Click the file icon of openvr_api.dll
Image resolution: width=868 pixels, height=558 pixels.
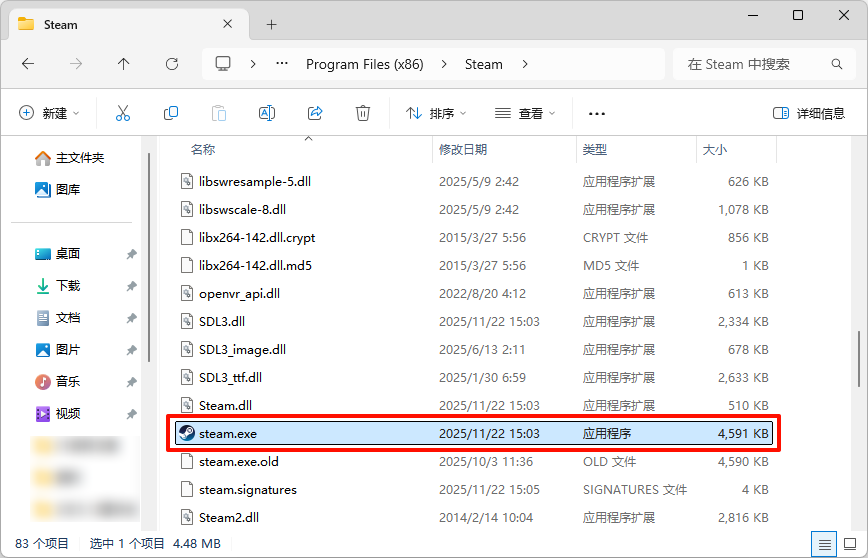pyautogui.click(x=187, y=293)
